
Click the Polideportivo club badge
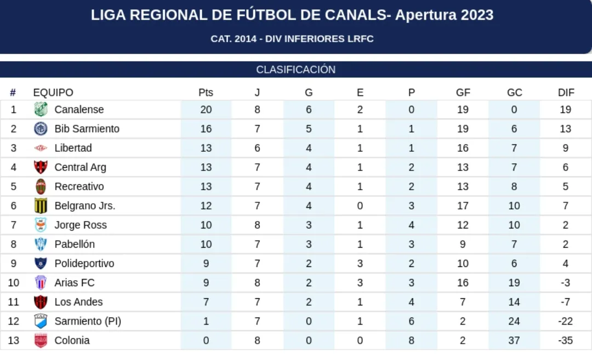point(41,263)
